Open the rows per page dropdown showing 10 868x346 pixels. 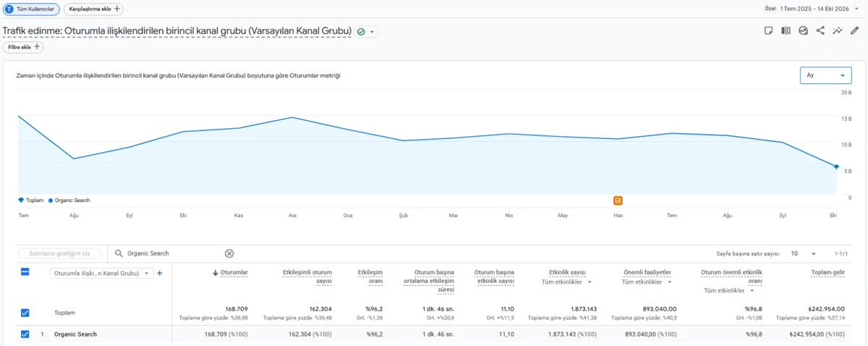click(803, 253)
